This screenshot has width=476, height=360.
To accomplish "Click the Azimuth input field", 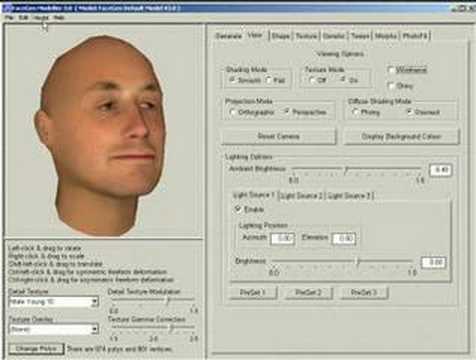I will pyautogui.click(x=282, y=238).
